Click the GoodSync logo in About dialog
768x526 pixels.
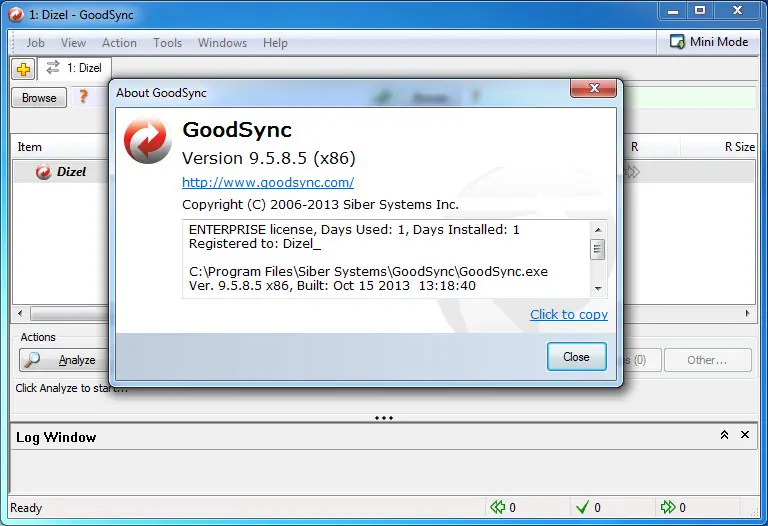[147, 140]
